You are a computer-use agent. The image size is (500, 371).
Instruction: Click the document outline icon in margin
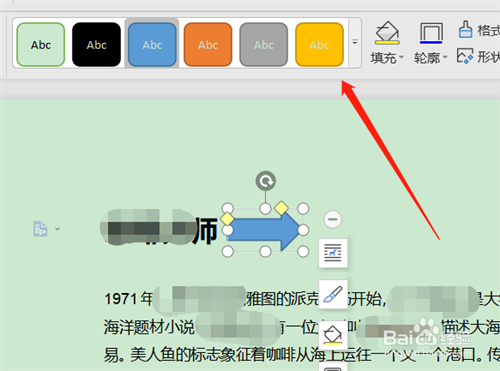tap(40, 229)
